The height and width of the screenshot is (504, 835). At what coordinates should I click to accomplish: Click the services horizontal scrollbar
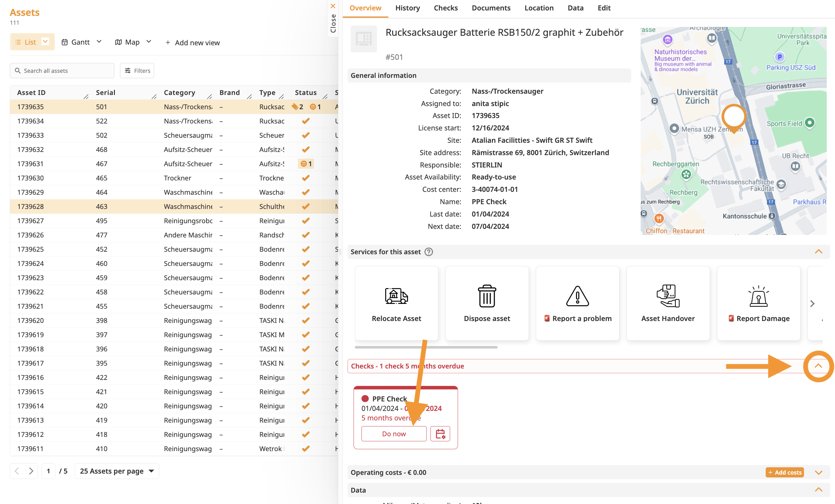[426, 347]
